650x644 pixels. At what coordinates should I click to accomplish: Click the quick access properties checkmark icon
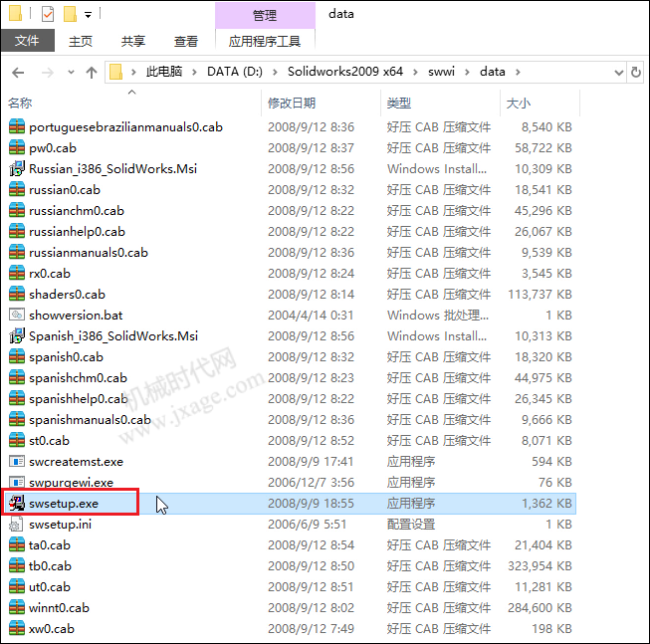tap(48, 15)
